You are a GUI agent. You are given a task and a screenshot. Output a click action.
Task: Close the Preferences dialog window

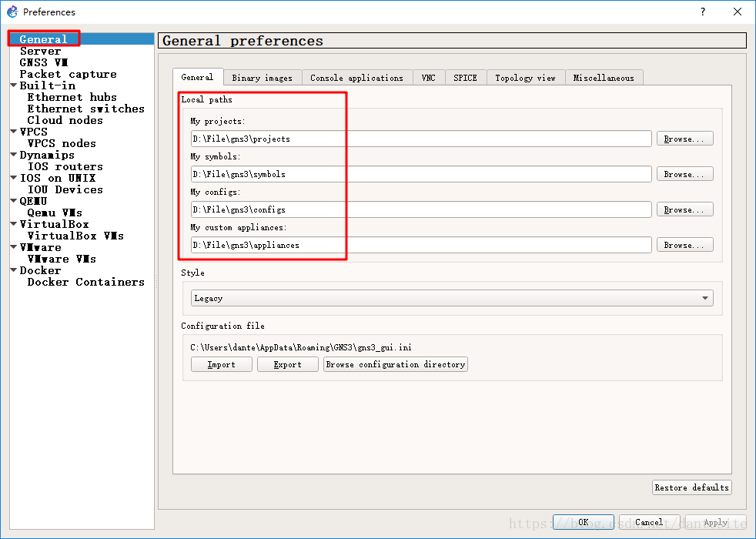click(738, 12)
